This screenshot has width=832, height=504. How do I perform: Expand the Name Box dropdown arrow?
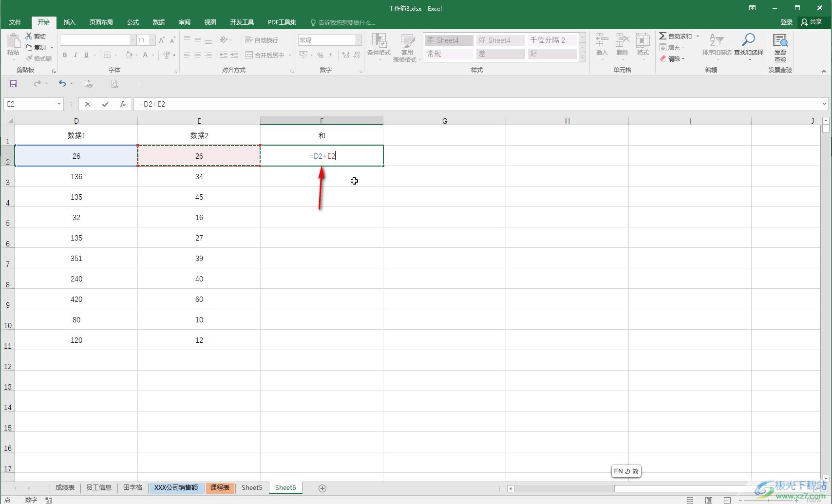59,104
